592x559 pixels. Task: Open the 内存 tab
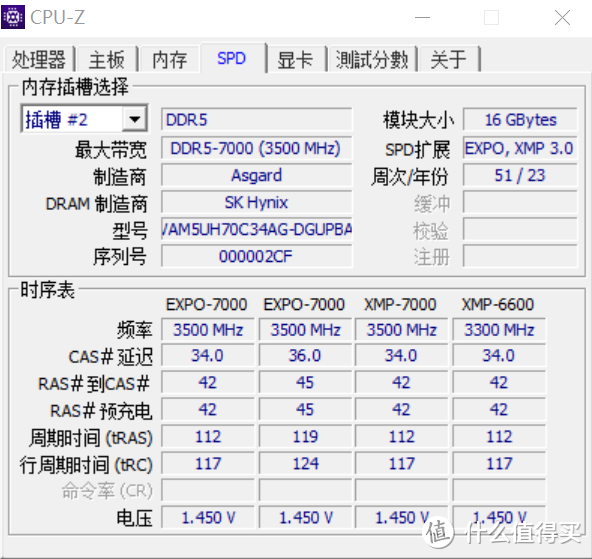coord(170,59)
